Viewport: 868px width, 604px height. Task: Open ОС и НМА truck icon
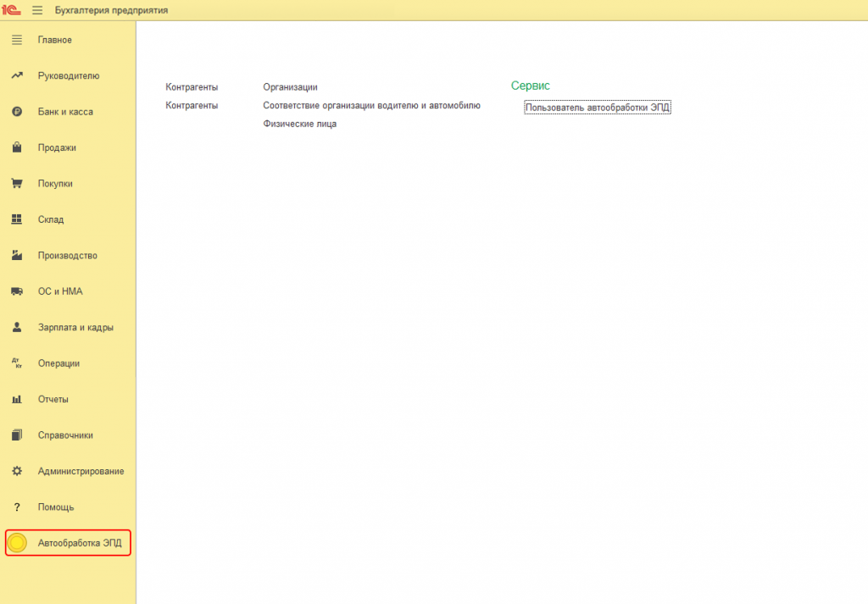tap(17, 291)
